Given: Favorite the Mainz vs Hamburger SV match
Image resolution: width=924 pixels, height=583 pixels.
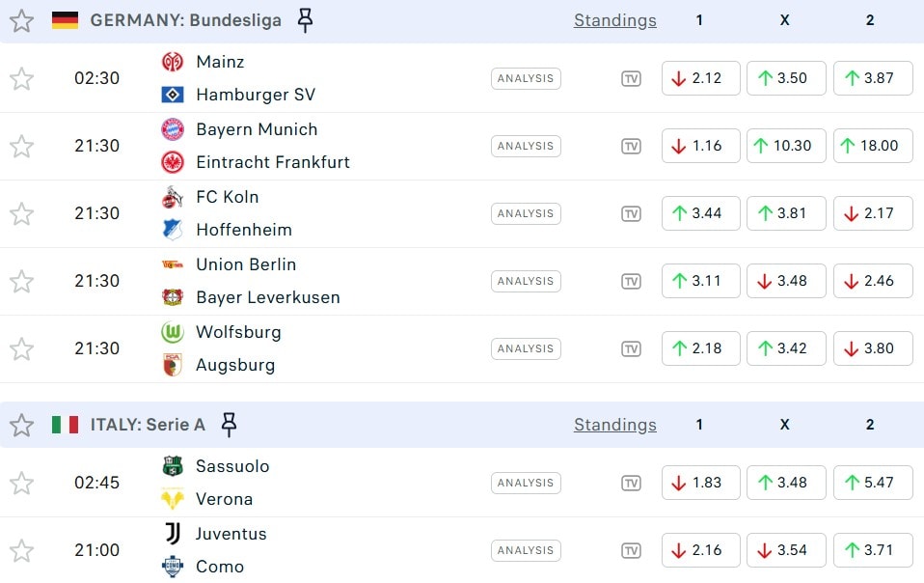Looking at the screenshot, I should (21, 78).
